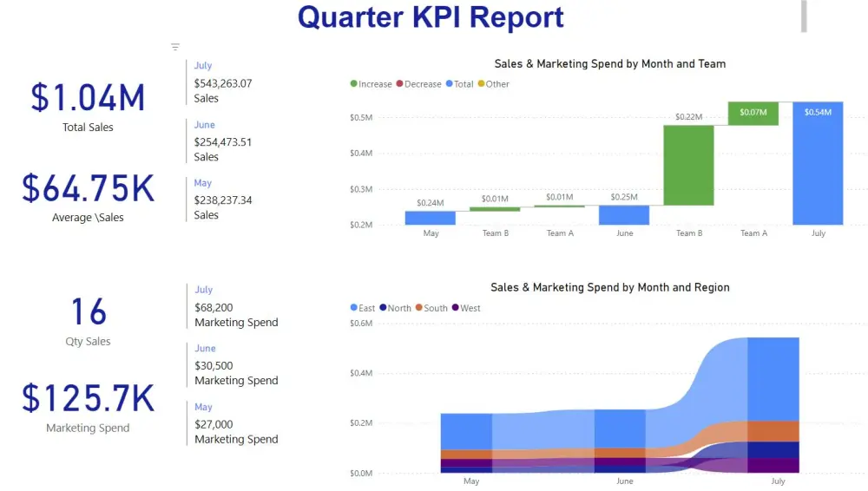Click the Total Sales label
868x491 pixels.
88,128
